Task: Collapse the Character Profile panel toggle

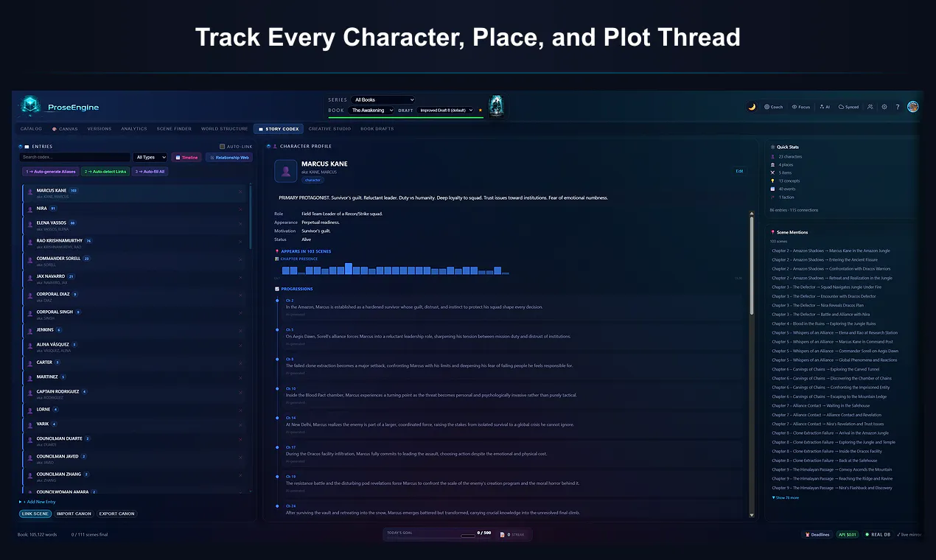Action: click(x=269, y=147)
